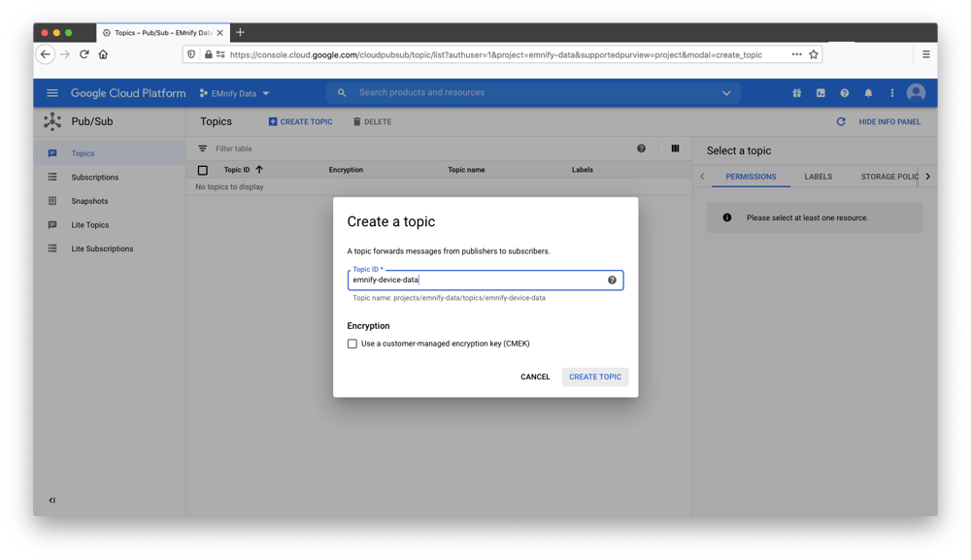Click the gift icon in the header
Screen dimensions: 971x560
[x=796, y=93]
